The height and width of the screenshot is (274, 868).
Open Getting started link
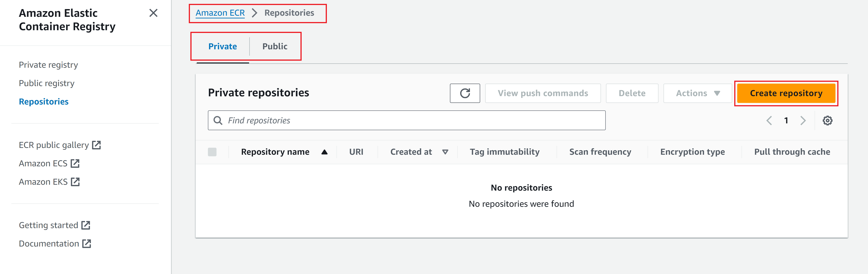coord(48,225)
